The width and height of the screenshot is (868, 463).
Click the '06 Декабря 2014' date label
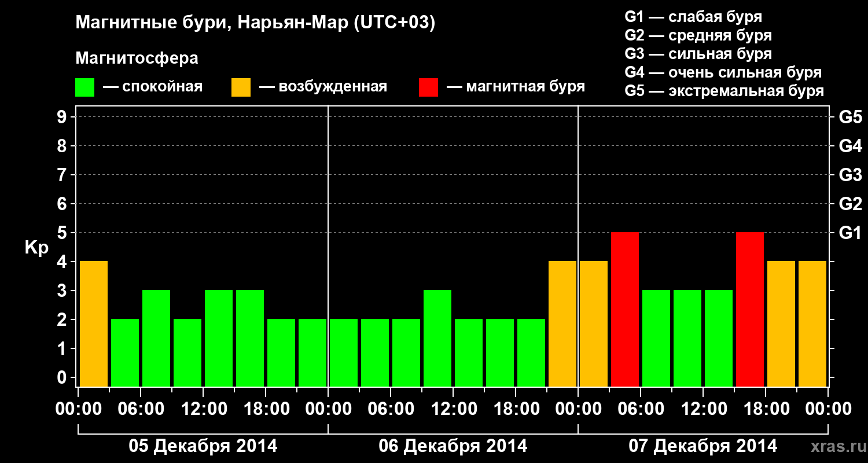click(x=453, y=446)
